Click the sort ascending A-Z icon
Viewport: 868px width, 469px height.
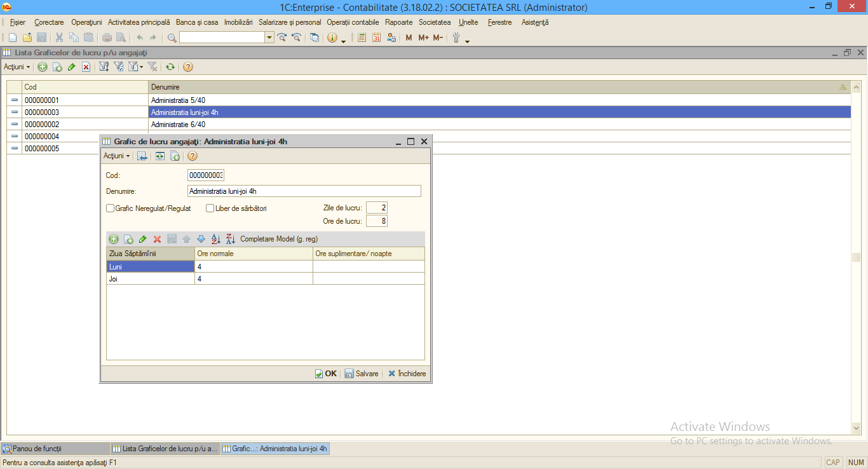coord(215,239)
